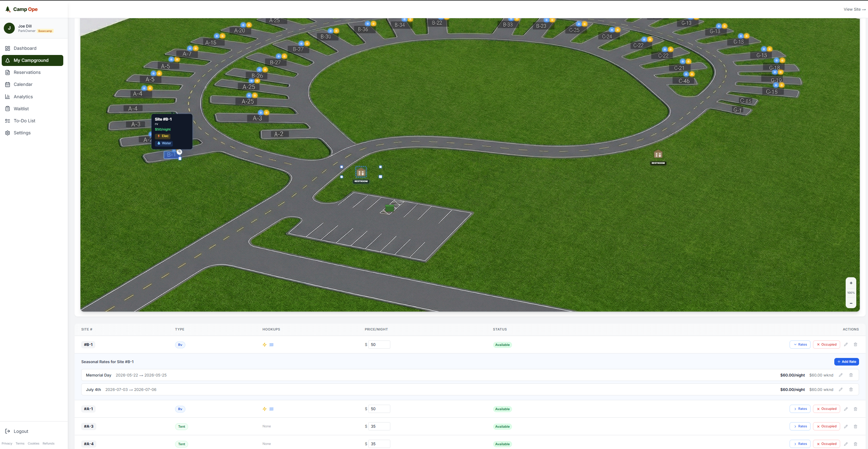Image resolution: width=868 pixels, height=449 pixels.
Task: Set site #A-4 status to Occupied
Action: 826,444
